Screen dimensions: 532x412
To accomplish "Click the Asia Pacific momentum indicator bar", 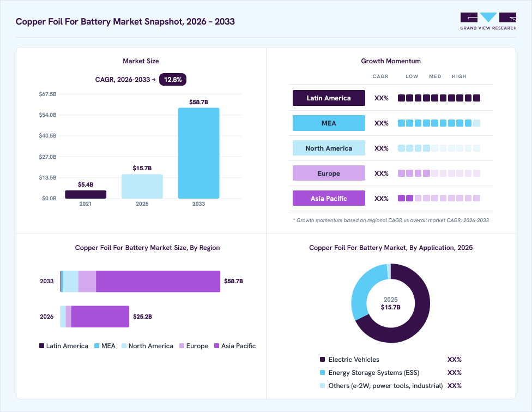I will coord(439,198).
